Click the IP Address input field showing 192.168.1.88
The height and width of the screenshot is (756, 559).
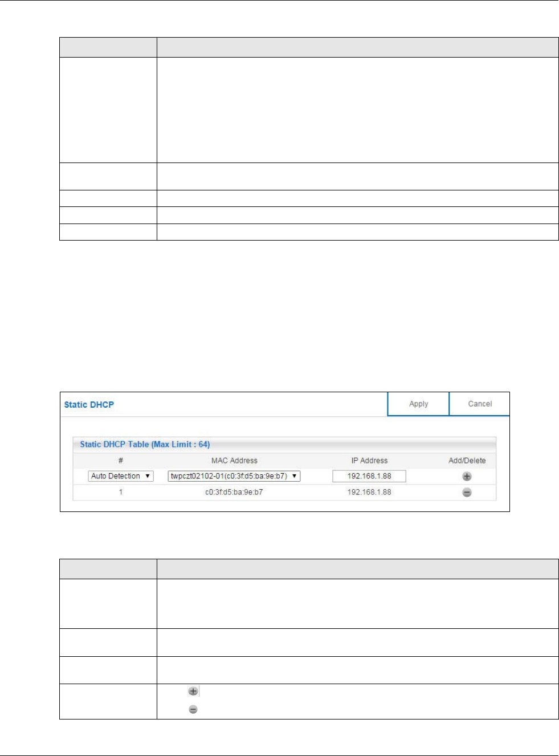pos(369,476)
